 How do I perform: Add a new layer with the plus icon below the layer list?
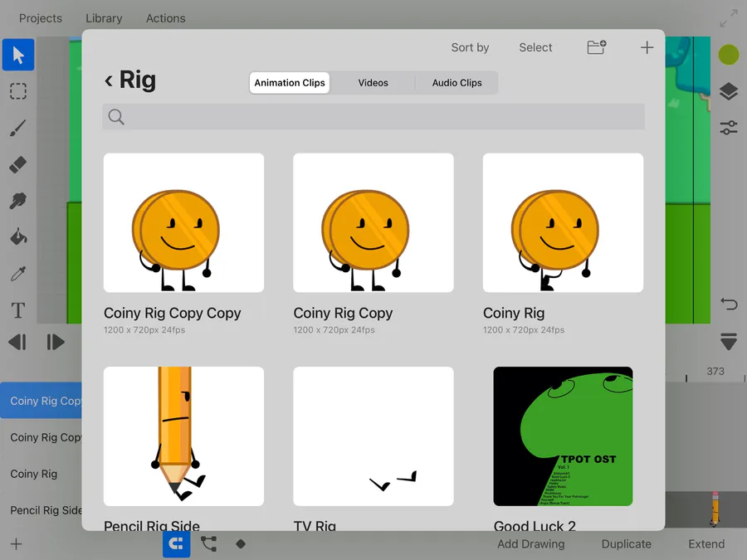[x=17, y=543]
